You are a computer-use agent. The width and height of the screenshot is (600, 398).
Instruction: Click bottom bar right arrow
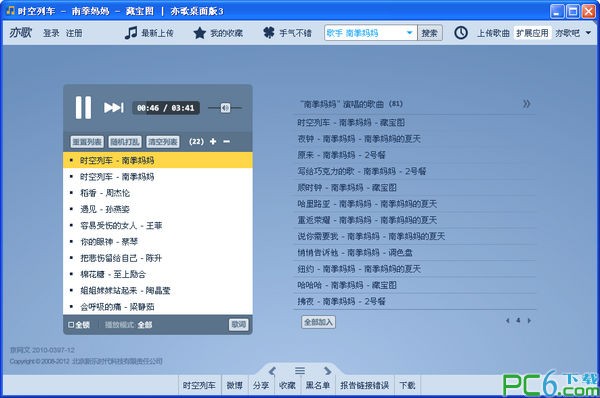[327, 370]
